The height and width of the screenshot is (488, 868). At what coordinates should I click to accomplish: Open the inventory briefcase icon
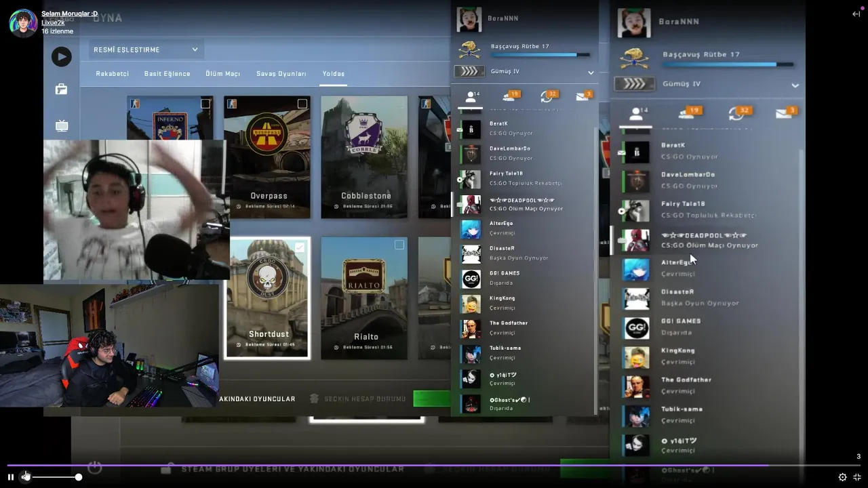click(x=61, y=89)
